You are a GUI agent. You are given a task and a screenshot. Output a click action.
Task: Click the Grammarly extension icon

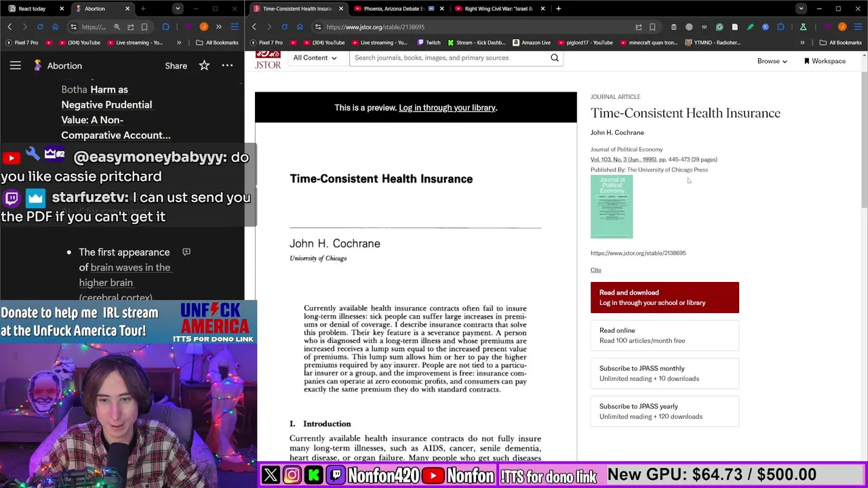(719, 27)
